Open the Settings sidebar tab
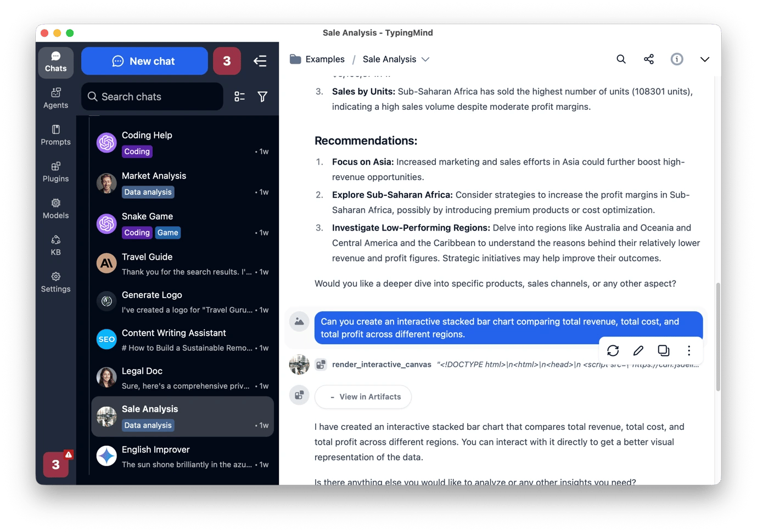The height and width of the screenshot is (532, 757). [x=55, y=282]
